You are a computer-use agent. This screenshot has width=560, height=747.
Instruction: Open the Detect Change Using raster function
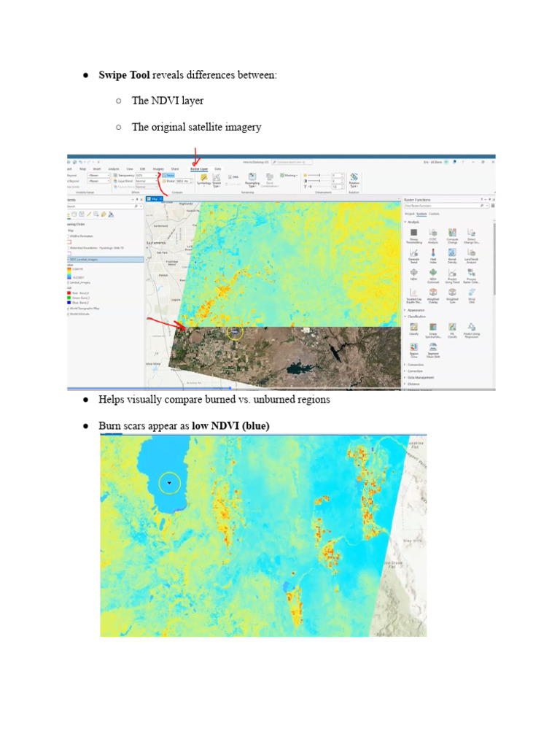click(472, 236)
